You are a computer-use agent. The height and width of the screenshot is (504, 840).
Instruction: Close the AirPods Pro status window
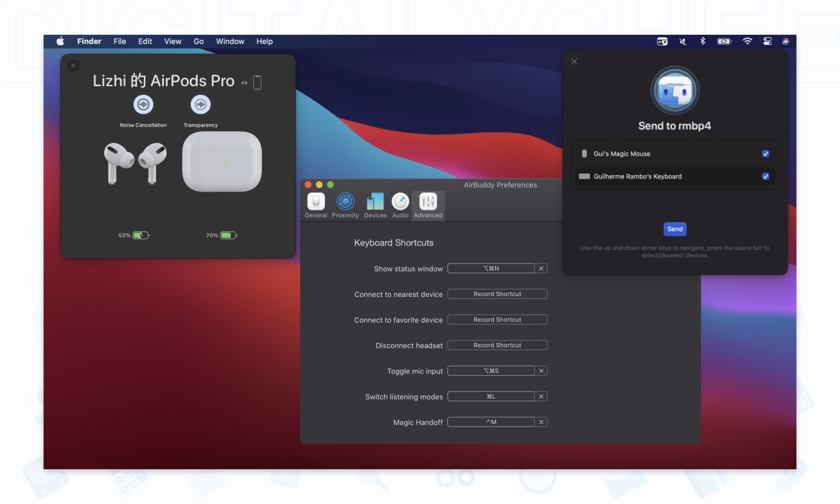[x=73, y=66]
